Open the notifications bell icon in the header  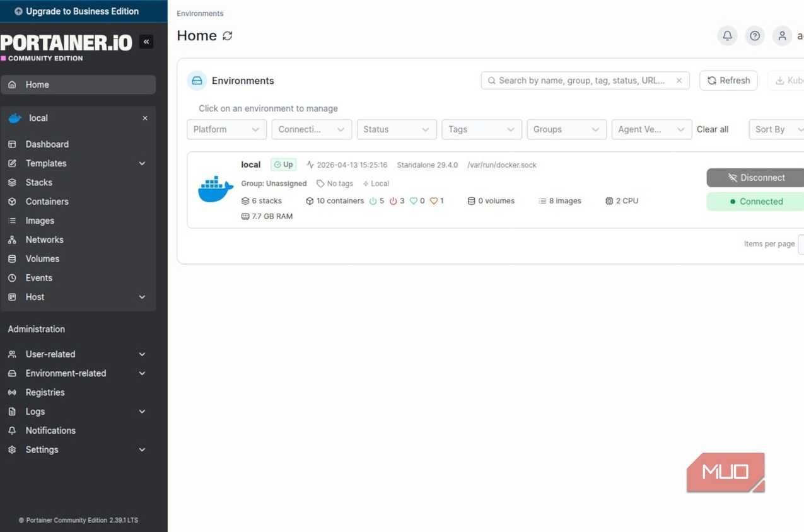coord(727,36)
